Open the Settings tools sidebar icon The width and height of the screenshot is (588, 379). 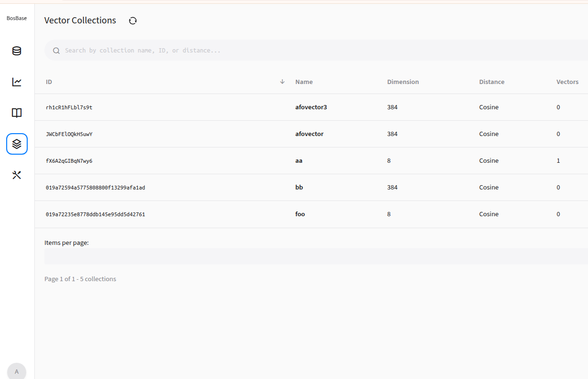pos(17,175)
